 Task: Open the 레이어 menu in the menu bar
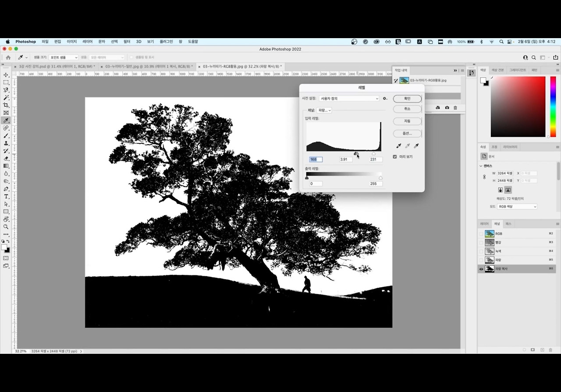(x=88, y=42)
